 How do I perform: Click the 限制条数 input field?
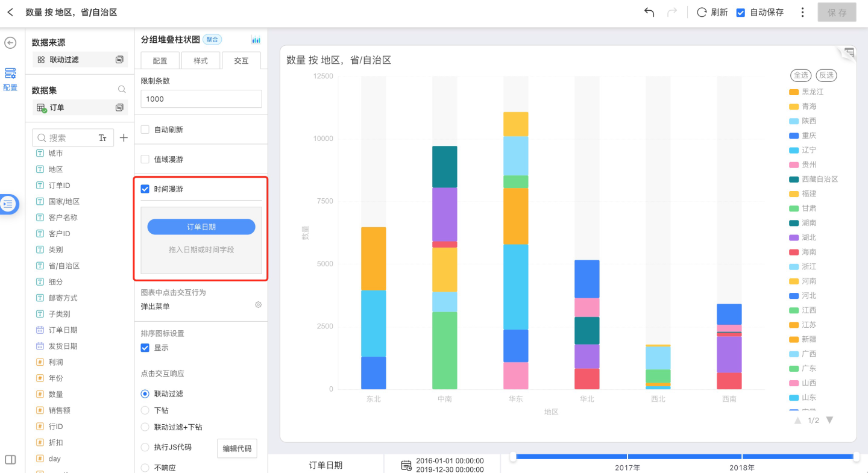click(201, 99)
